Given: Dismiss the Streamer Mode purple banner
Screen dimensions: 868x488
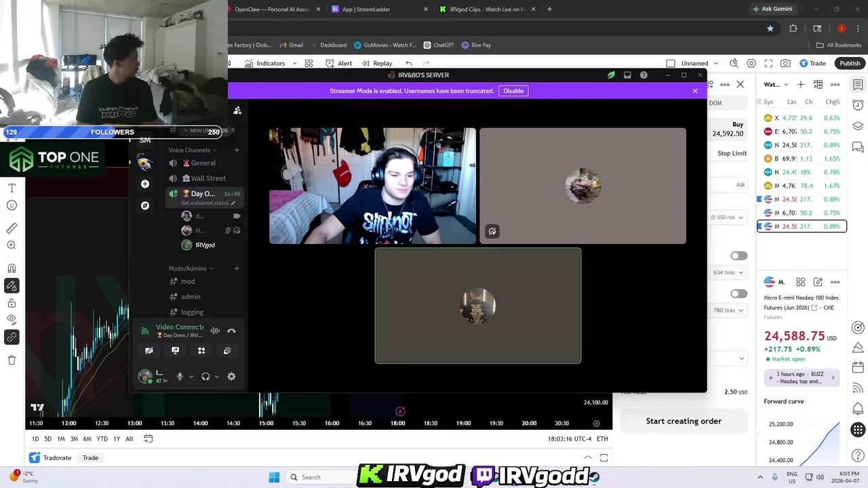Looking at the screenshot, I should click(695, 91).
